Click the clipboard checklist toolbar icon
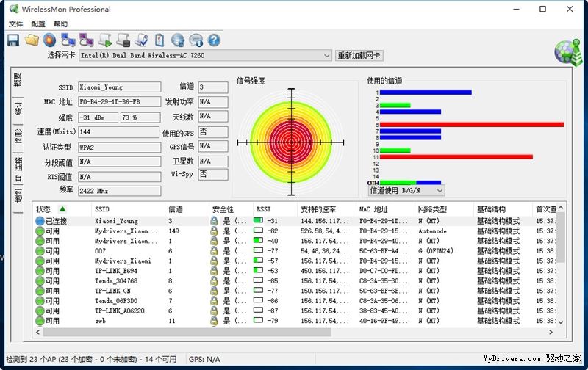The height and width of the screenshot is (370, 588). click(x=159, y=40)
